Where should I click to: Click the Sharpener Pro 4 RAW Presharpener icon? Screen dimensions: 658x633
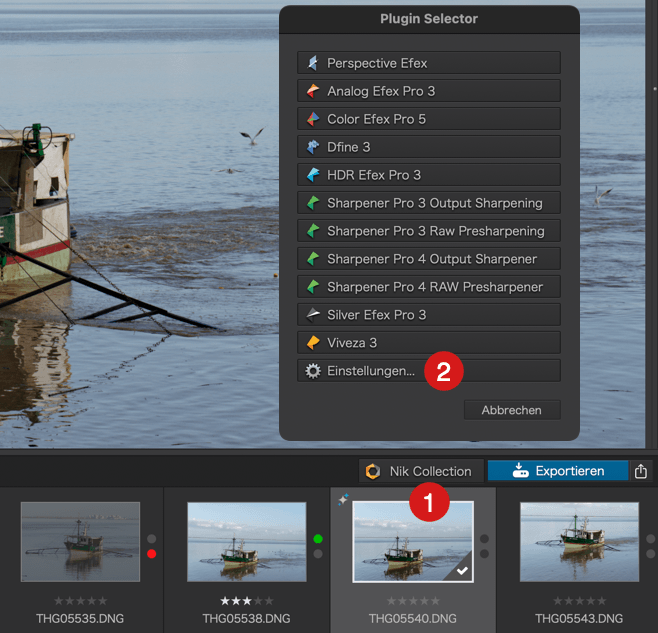313,287
